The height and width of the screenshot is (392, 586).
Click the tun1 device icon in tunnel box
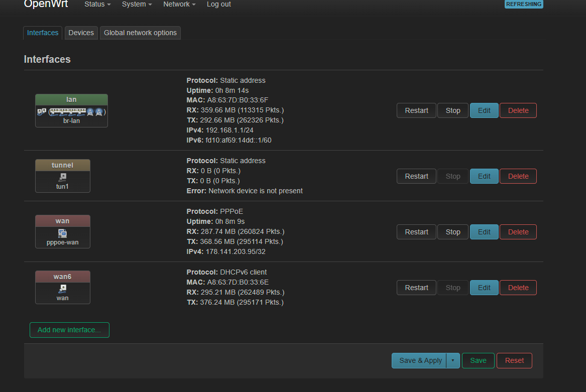click(62, 177)
